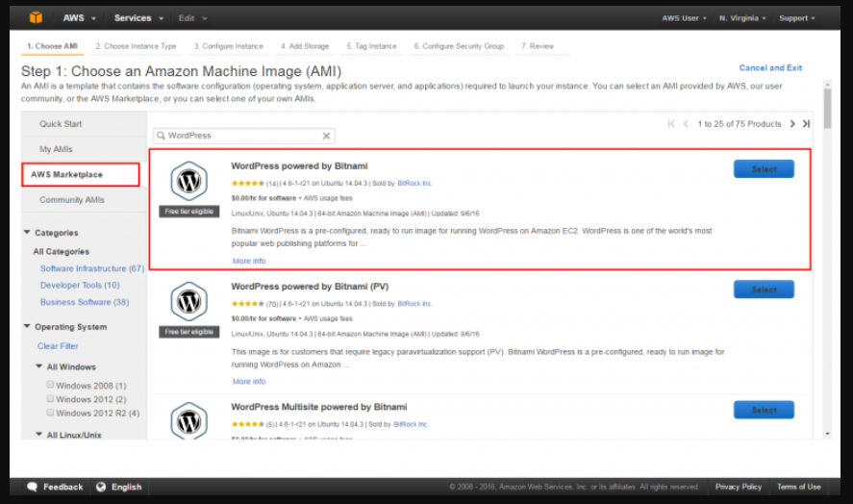This screenshot has height=504, width=853.
Task: Click the WordPress powered by Bitnami logo
Action: [x=188, y=181]
